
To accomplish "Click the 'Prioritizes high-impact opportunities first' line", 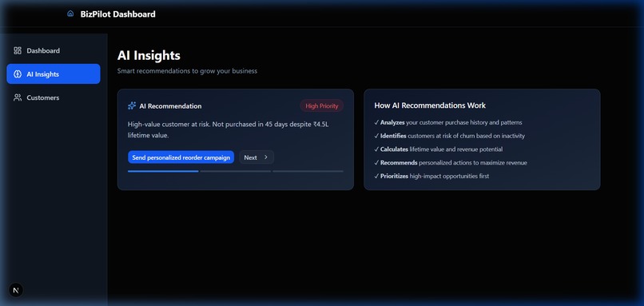I will 431,177.
